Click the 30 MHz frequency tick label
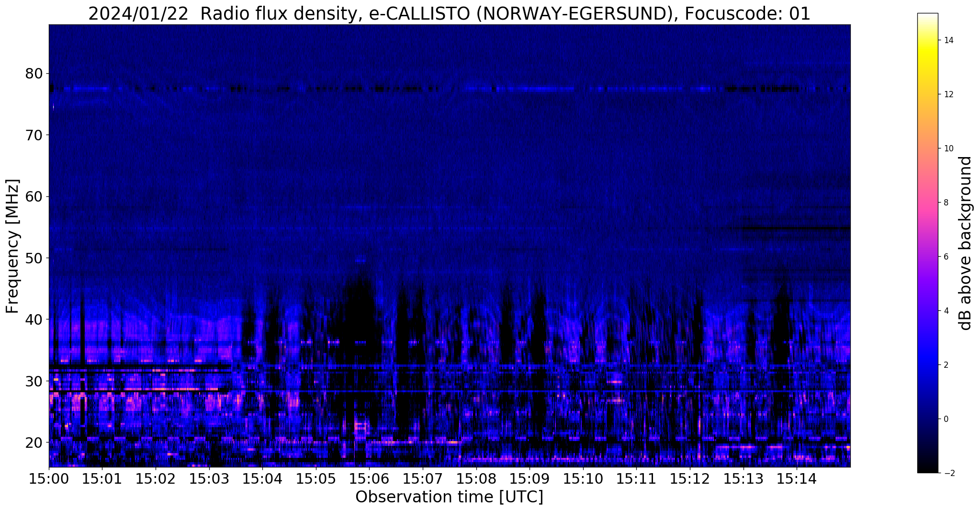Image resolution: width=980 pixels, height=511 pixels. (x=34, y=381)
